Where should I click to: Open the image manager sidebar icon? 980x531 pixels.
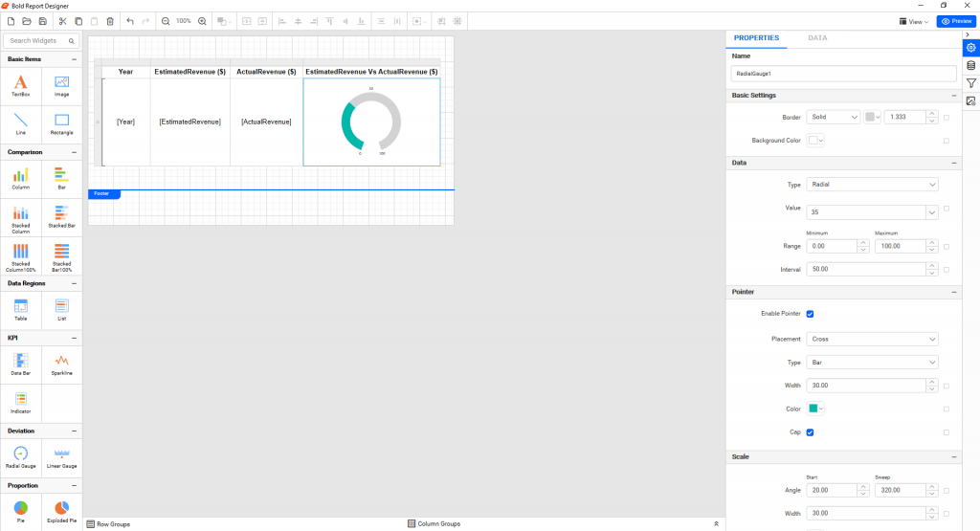pos(970,101)
